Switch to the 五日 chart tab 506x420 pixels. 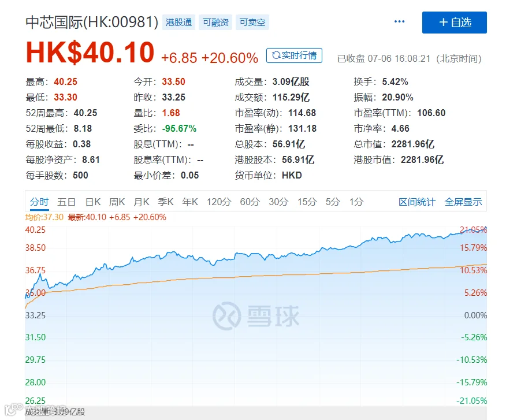(66, 202)
